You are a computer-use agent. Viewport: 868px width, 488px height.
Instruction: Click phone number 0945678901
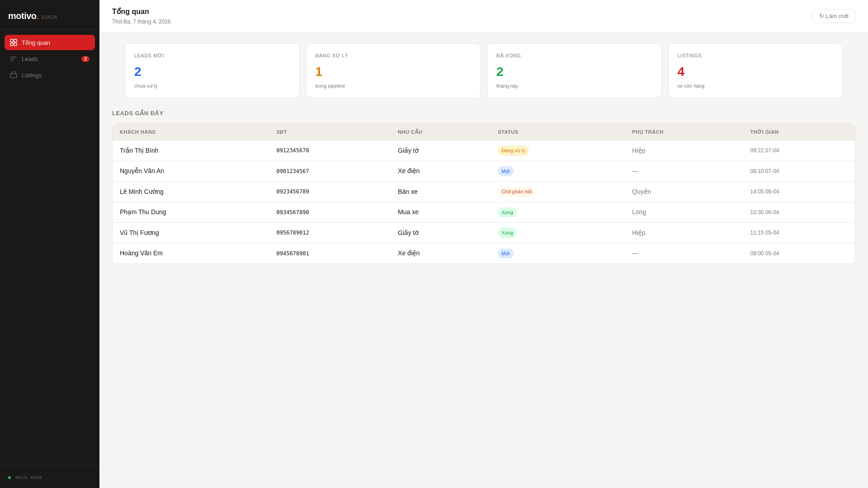coord(293,253)
